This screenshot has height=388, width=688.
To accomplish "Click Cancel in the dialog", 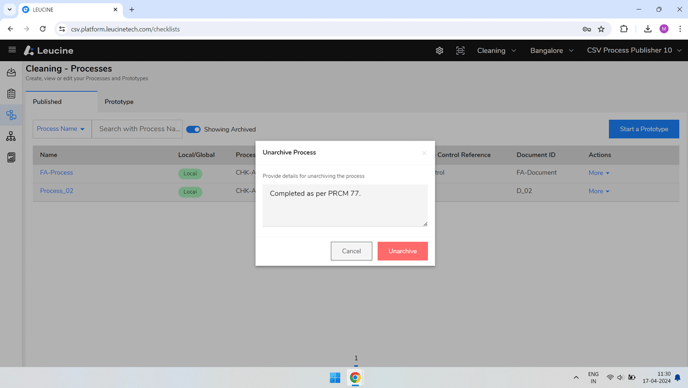I will pos(351,251).
